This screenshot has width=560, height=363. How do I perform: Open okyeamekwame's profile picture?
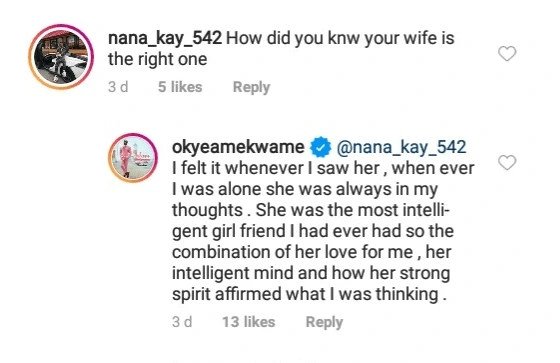click(x=133, y=158)
